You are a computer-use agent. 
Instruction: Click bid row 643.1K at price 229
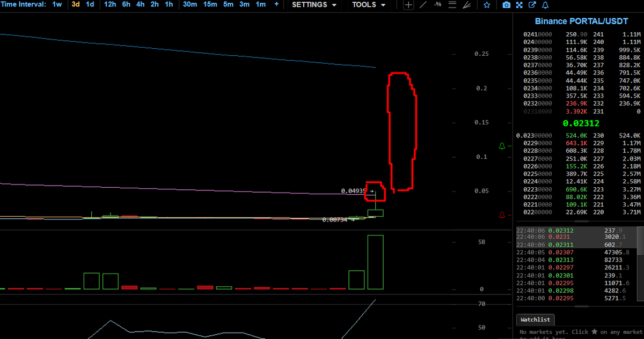(579, 144)
